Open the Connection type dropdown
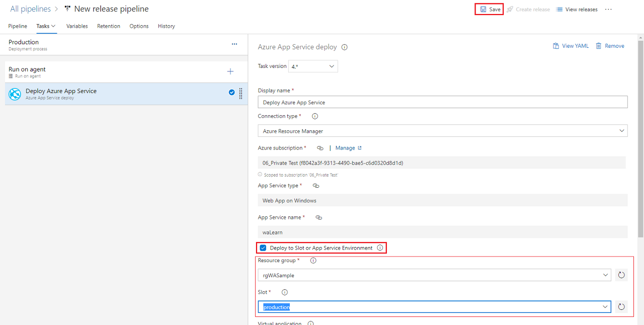This screenshot has height=325, width=644. click(x=443, y=131)
